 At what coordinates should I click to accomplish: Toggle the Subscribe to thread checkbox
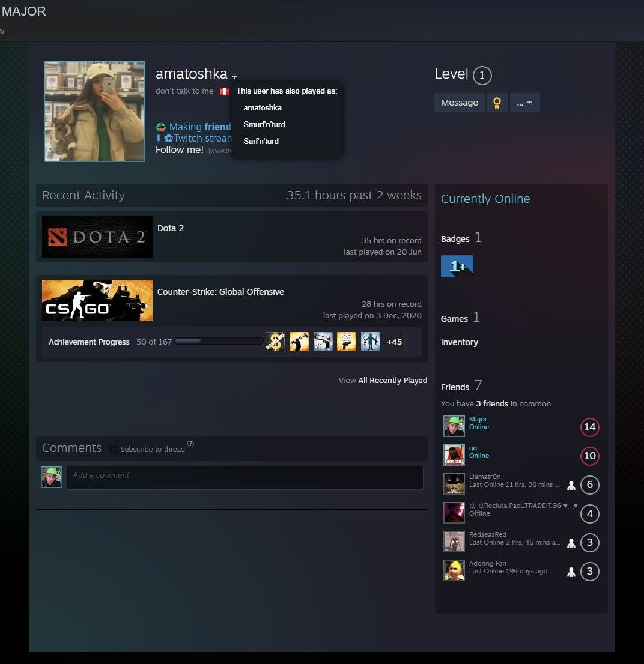click(114, 450)
